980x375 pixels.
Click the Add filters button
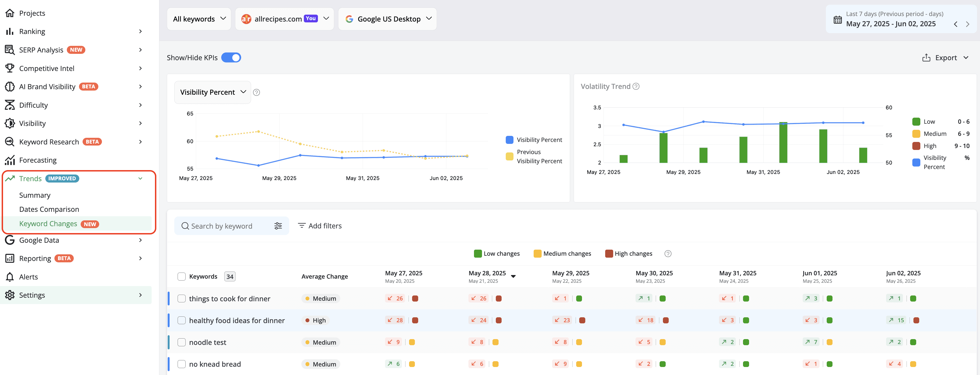click(320, 226)
